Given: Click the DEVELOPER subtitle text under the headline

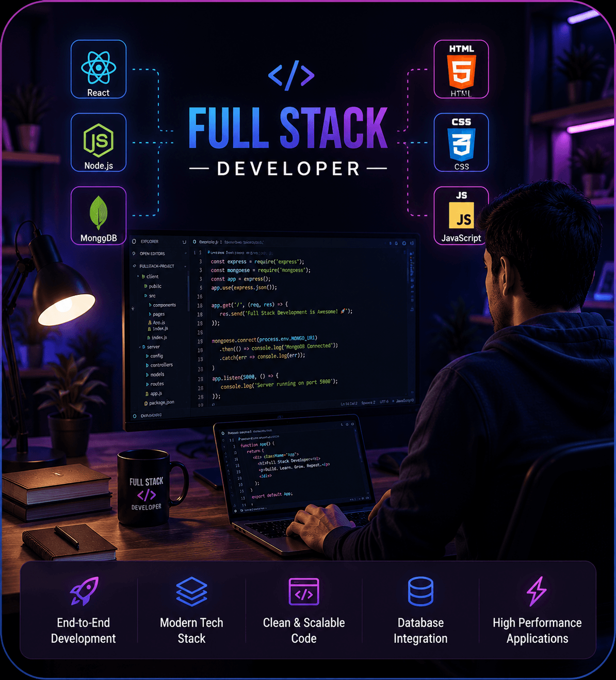Looking at the screenshot, I should click(x=288, y=168).
